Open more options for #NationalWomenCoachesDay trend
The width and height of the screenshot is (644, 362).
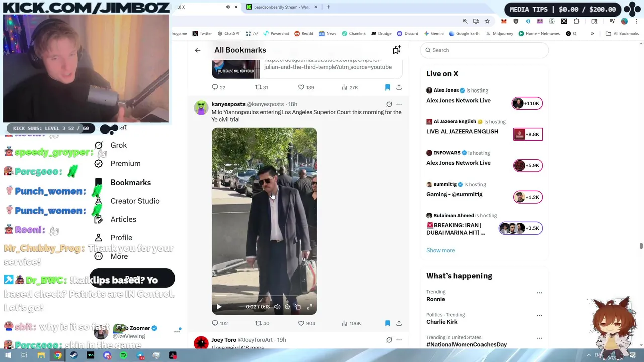(539, 339)
